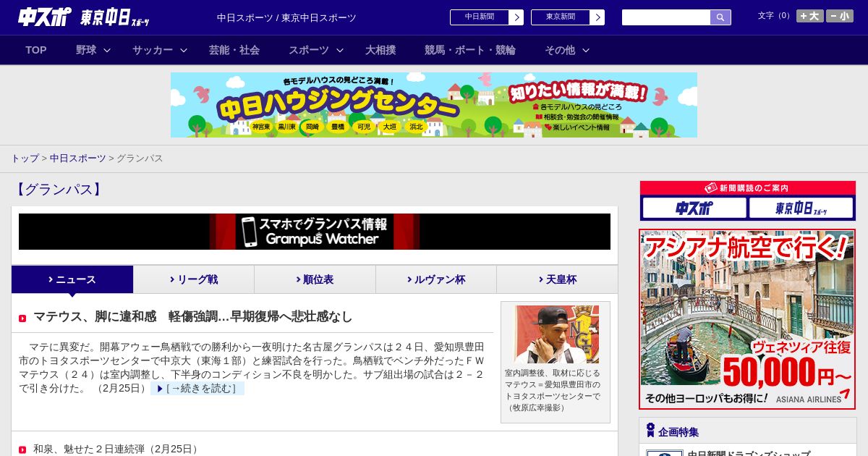Screen dimensions: 868x456
Task: Open 競馬・ボート・競輪 navigation item
Action: (x=470, y=50)
